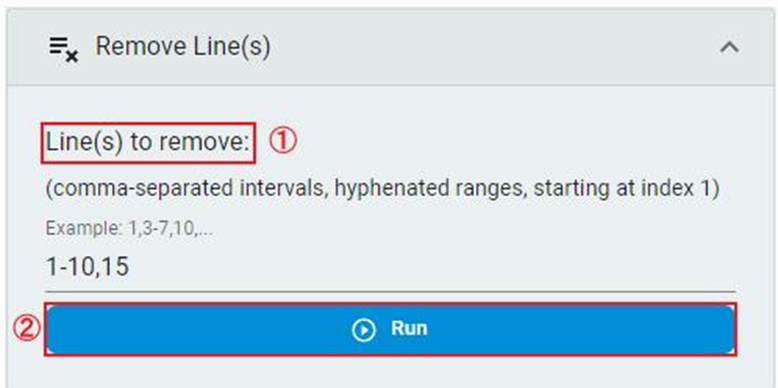This screenshot has width=778, height=388.
Task: Click the phrase starting at index 1
Action: pos(626,189)
